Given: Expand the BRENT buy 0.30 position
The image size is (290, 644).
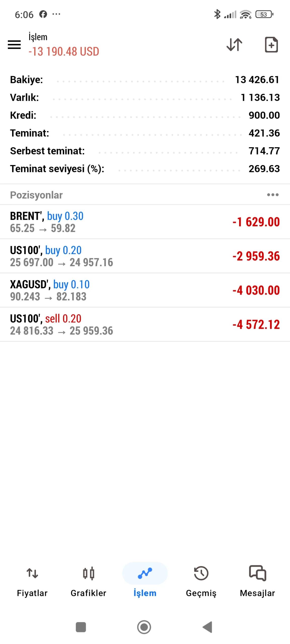Looking at the screenshot, I should tap(145, 222).
